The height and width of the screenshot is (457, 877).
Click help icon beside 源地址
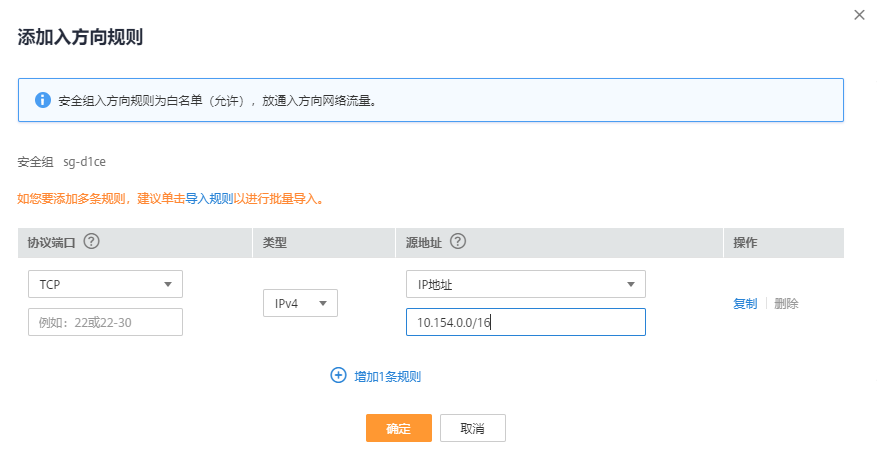click(459, 242)
